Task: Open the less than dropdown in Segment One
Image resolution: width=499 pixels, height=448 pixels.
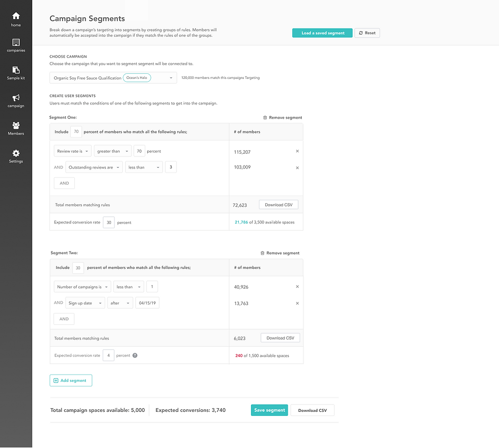Action: click(x=144, y=167)
